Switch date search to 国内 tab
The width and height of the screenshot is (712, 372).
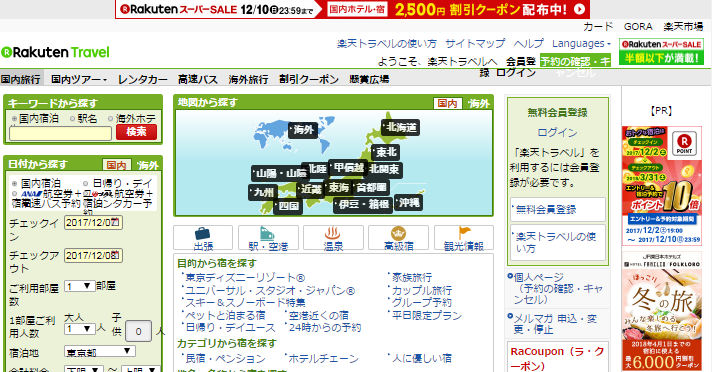(x=117, y=165)
